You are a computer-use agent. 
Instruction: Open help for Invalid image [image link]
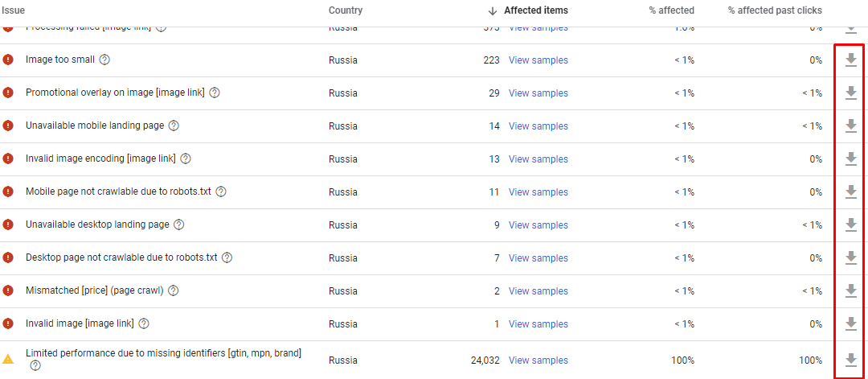coord(144,324)
